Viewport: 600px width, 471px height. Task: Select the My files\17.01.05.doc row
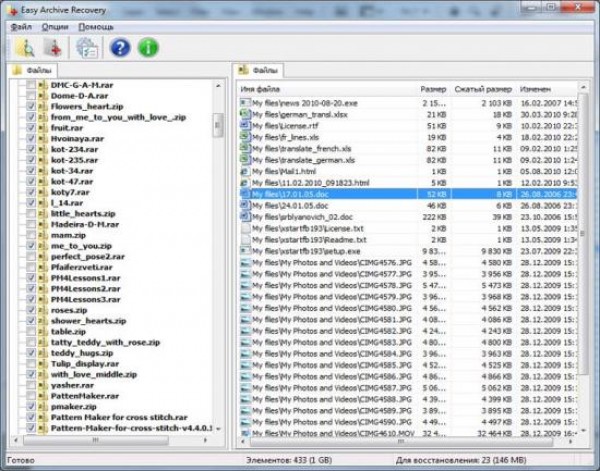pos(408,194)
